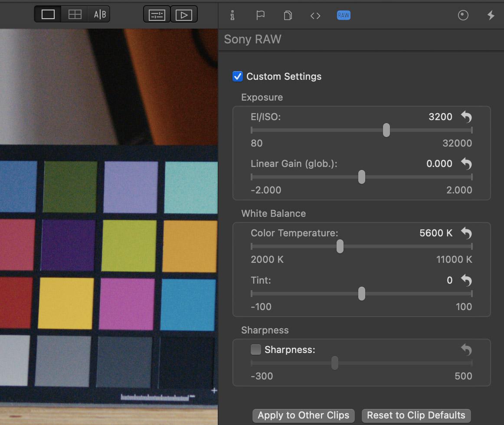Viewport: 504px width, 425px height.
Task: Click the Tint slider handle
Action: 362,294
